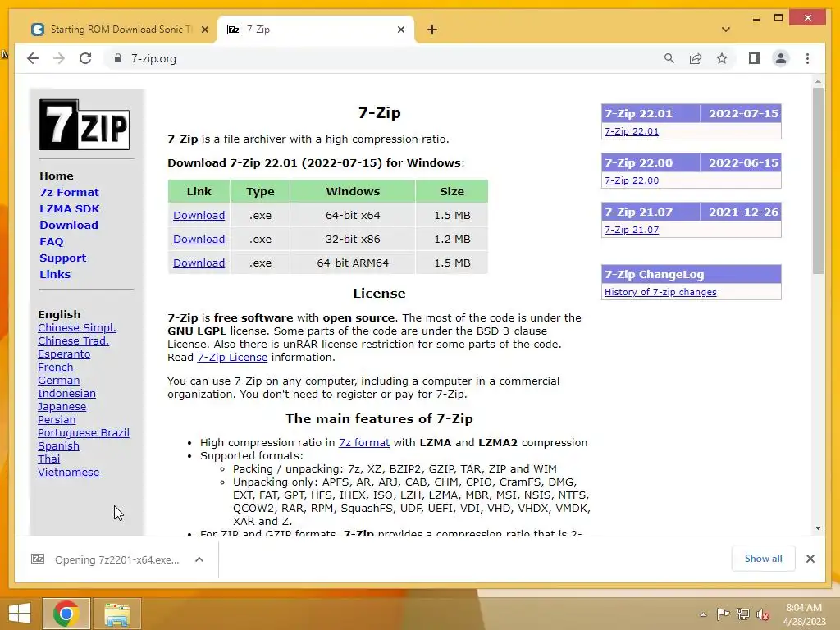Click the page vertical scrollbar thumb
Viewport: 840px width, 630px height.
tap(818, 180)
